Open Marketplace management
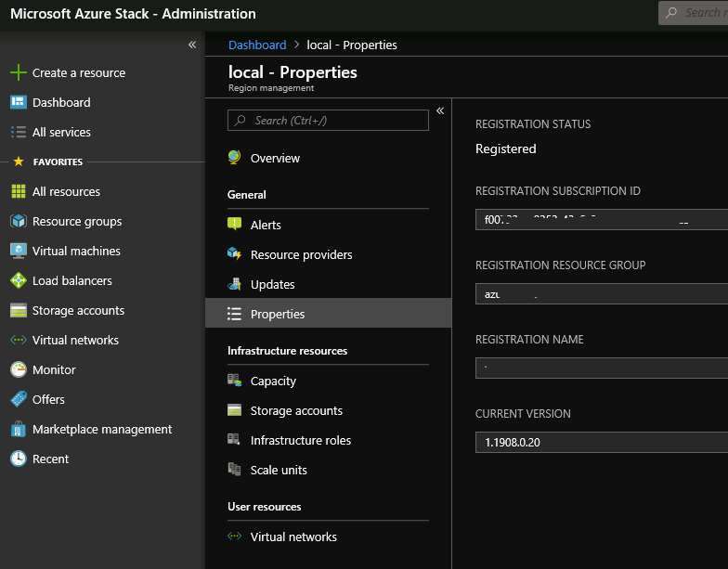Image resolution: width=728 pixels, height=569 pixels. pos(102,429)
